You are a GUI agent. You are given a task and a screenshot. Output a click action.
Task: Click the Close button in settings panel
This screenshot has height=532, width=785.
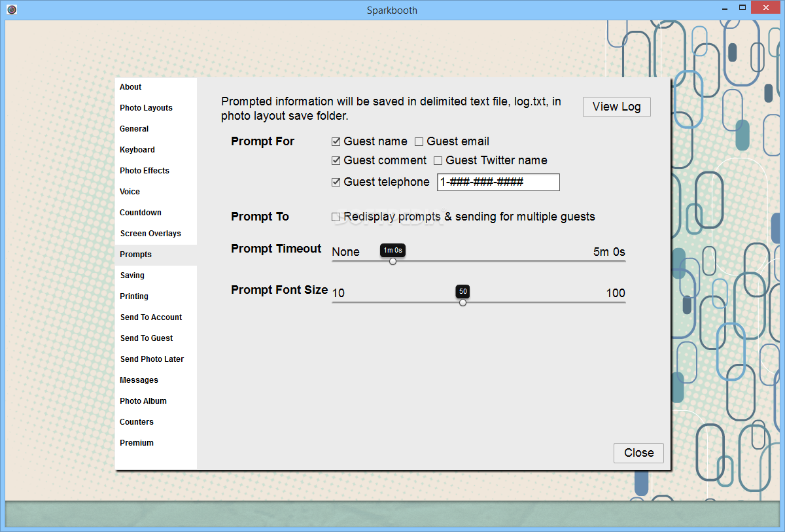[638, 453]
